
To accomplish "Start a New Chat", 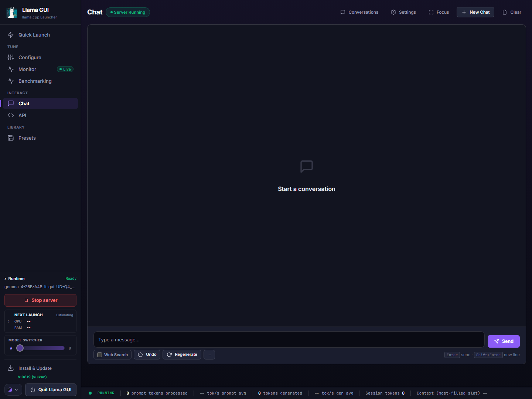I will point(475,12).
